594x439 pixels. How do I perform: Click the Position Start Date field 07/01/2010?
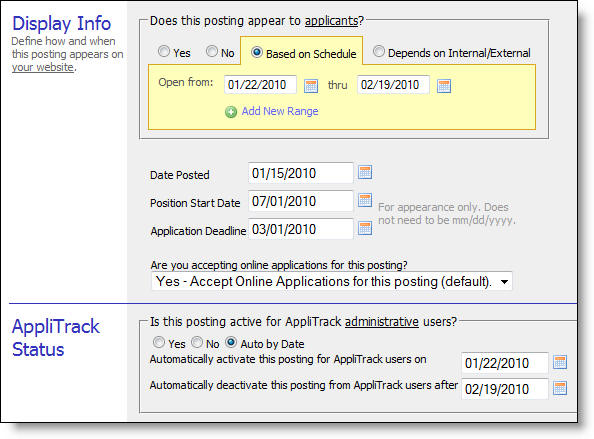point(301,201)
